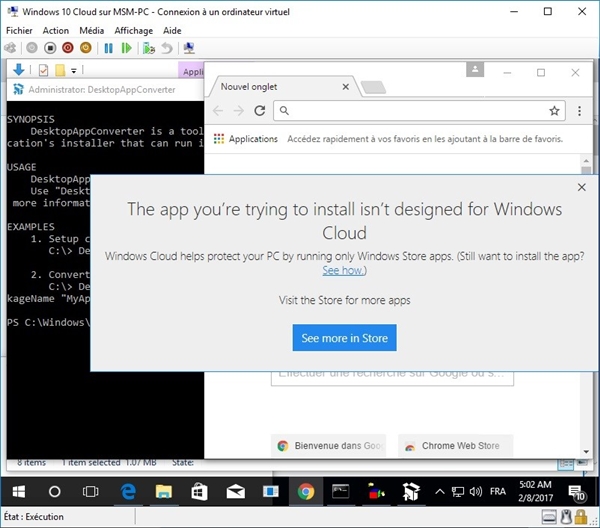600x528 pixels.
Task: Click the Turn Off (stop) VM icon
Action: 49,47
